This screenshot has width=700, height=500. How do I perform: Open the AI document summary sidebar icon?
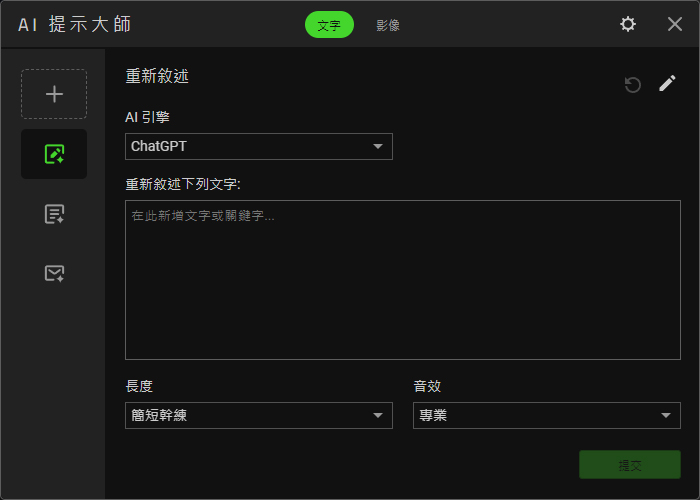tap(54, 214)
